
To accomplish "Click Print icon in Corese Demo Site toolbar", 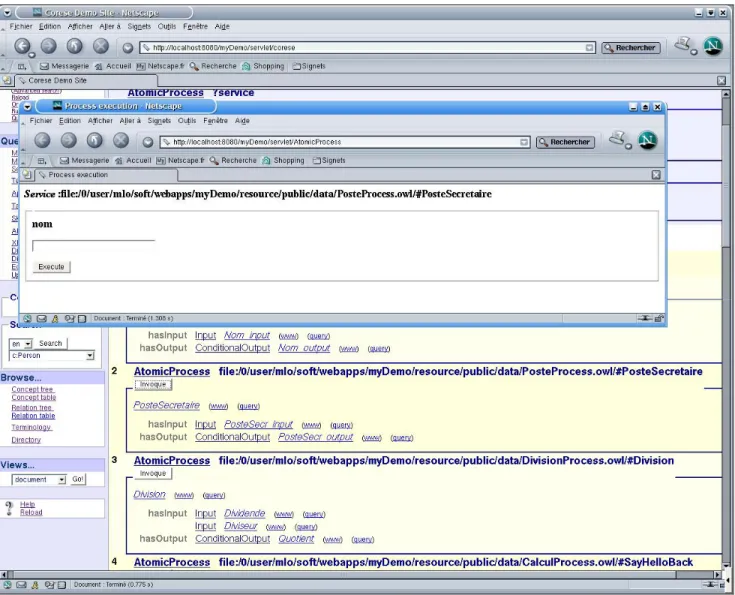I will click(683, 45).
